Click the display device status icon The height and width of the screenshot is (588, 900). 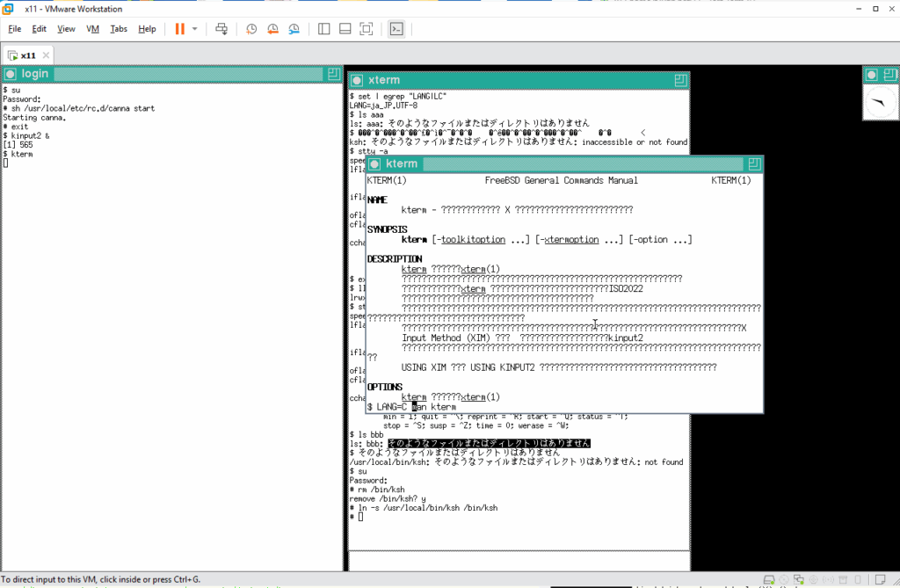click(858, 579)
